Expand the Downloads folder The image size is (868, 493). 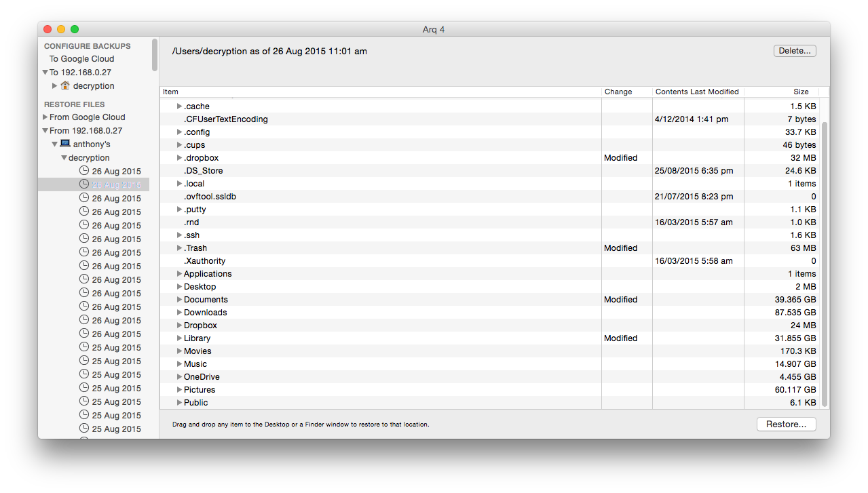(x=180, y=313)
